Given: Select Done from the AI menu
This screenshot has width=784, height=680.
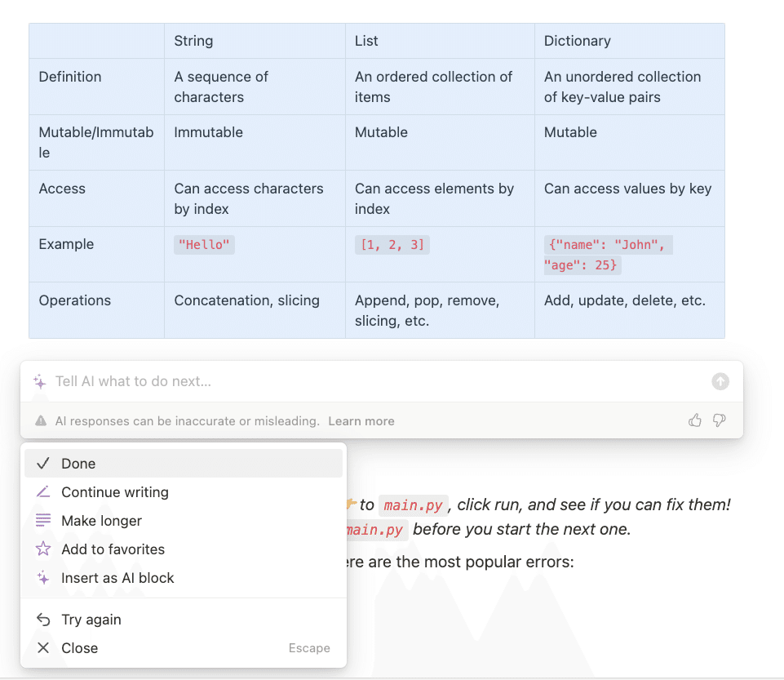Looking at the screenshot, I should point(79,463).
